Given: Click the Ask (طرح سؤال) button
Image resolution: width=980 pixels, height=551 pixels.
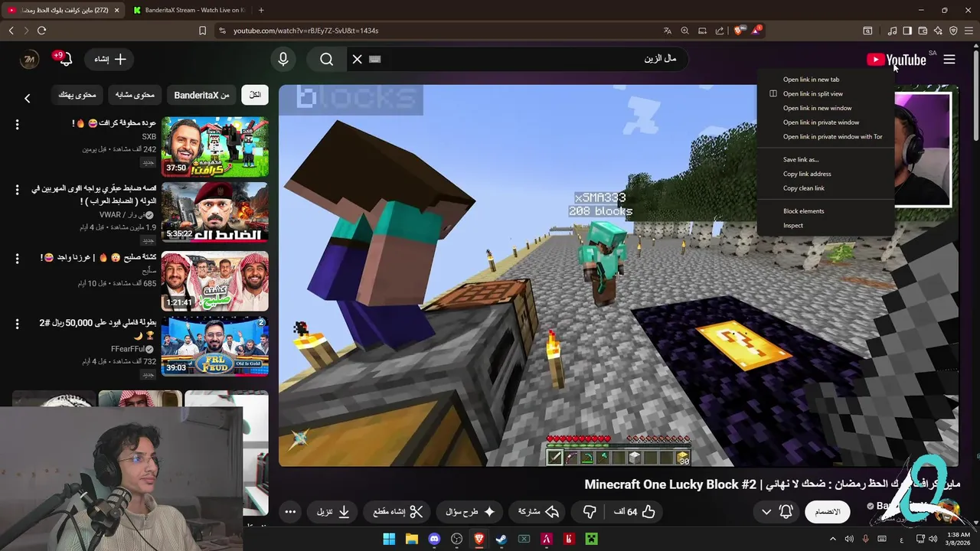Looking at the screenshot, I should [470, 511].
